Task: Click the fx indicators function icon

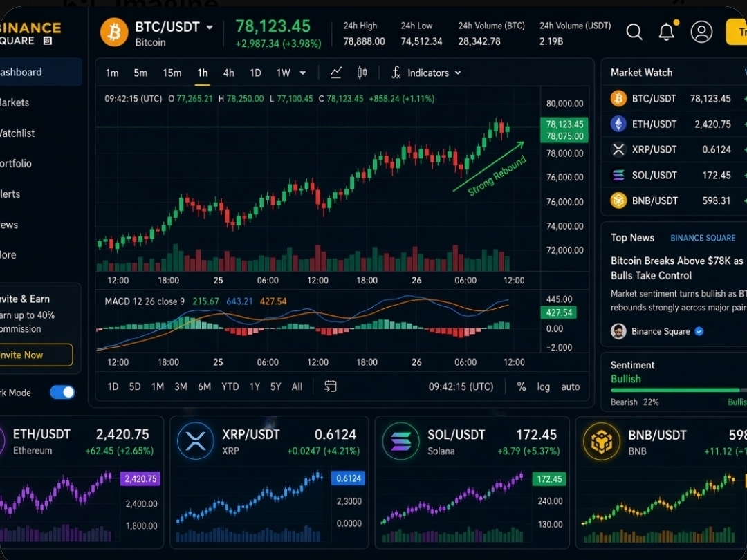Action: [x=396, y=73]
